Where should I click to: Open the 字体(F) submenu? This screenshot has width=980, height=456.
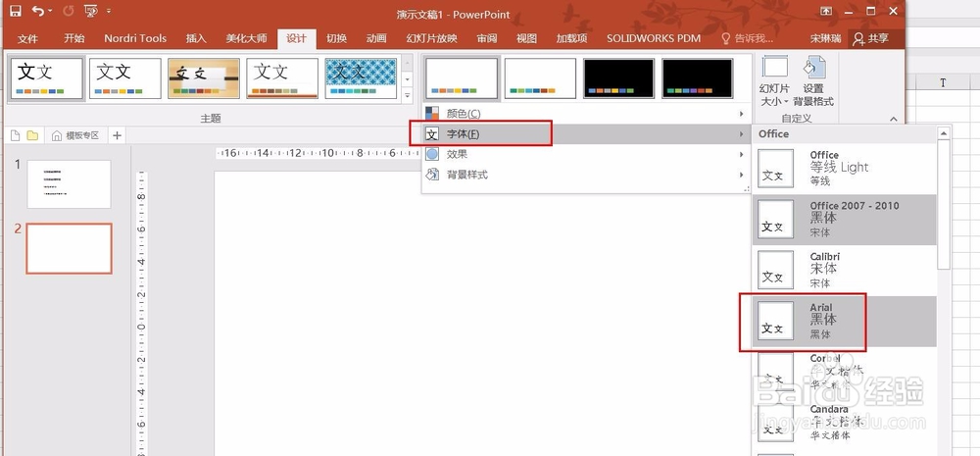coord(585,134)
